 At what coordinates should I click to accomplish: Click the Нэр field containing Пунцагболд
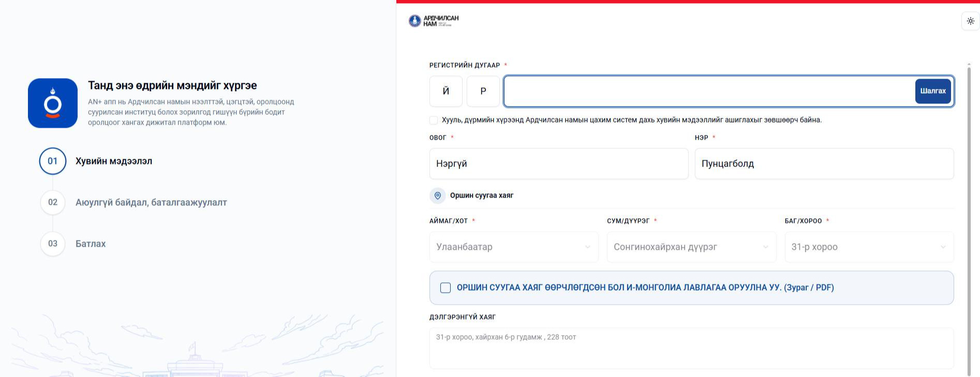coord(824,164)
